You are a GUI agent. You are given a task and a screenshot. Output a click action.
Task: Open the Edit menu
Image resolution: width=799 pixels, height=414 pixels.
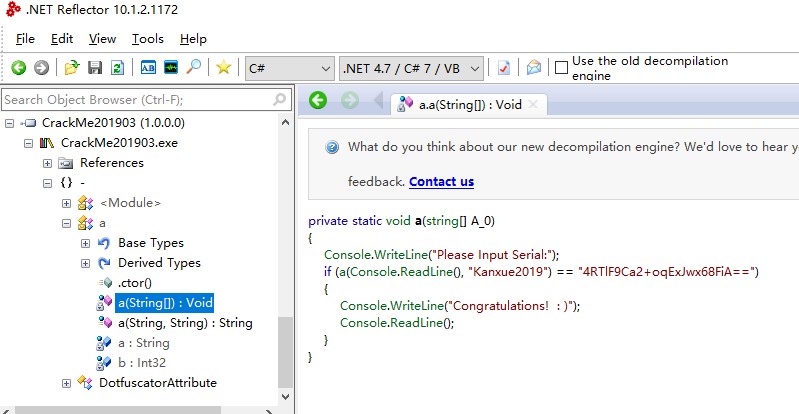(62, 39)
